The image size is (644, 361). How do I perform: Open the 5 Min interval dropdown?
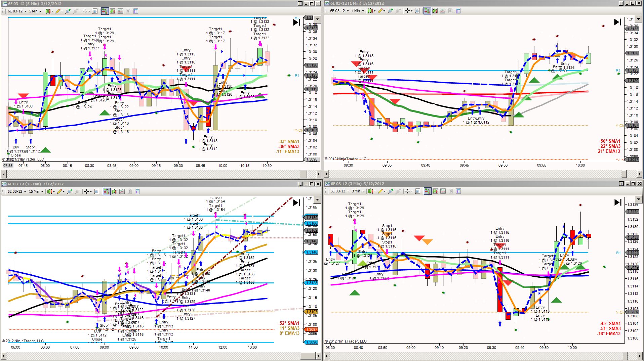pyautogui.click(x=35, y=11)
